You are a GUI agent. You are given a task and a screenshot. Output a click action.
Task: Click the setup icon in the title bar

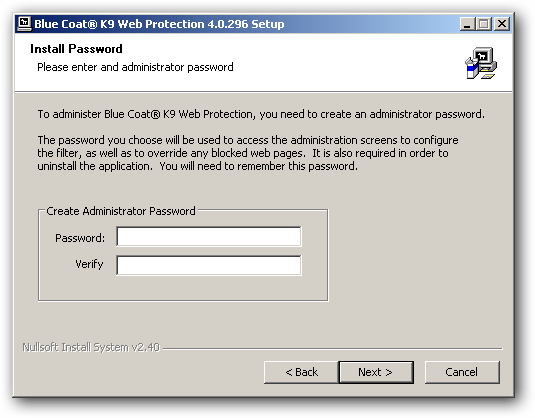24,24
